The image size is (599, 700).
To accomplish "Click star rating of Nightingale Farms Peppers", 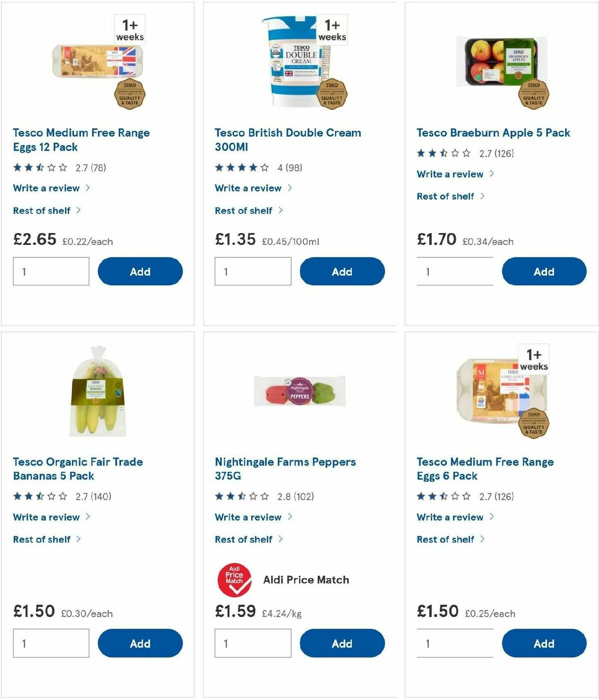I will [242, 496].
